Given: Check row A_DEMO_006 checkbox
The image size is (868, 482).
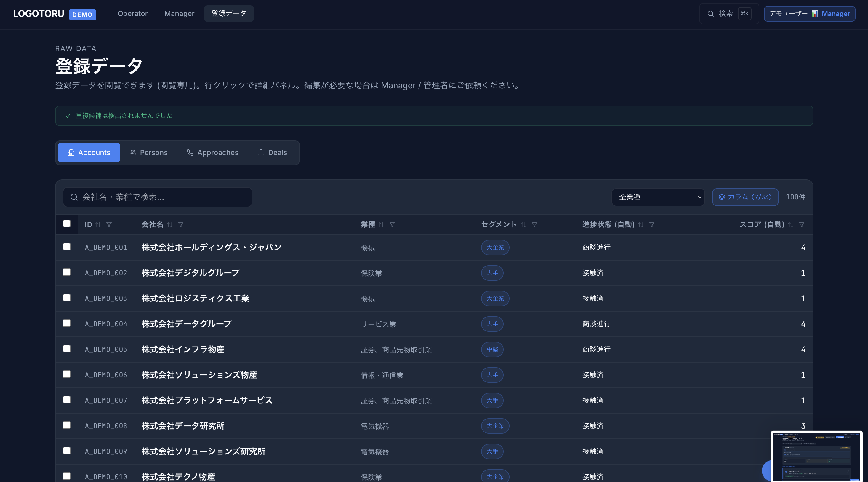Looking at the screenshot, I should click(67, 374).
